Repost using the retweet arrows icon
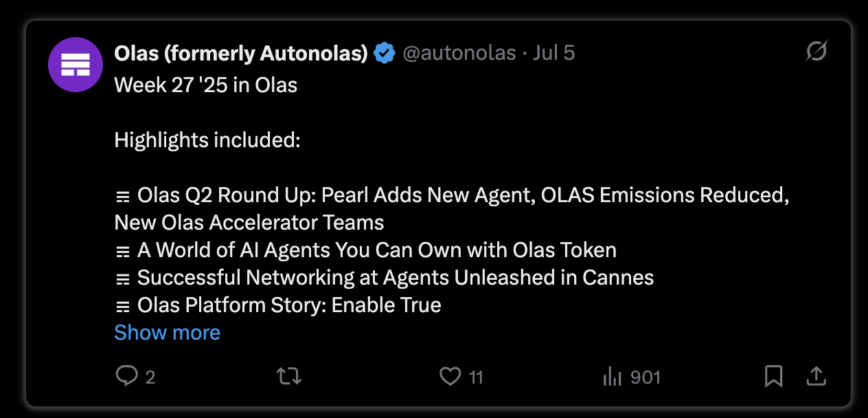The image size is (868, 418). click(x=288, y=376)
